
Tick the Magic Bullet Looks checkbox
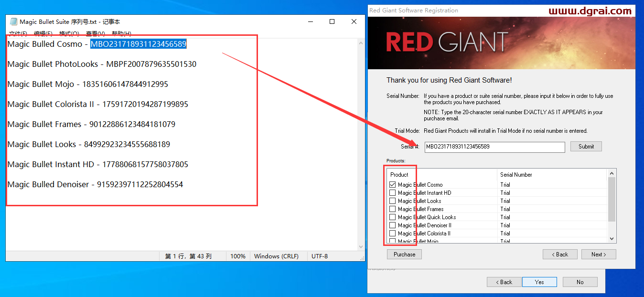[x=393, y=201]
